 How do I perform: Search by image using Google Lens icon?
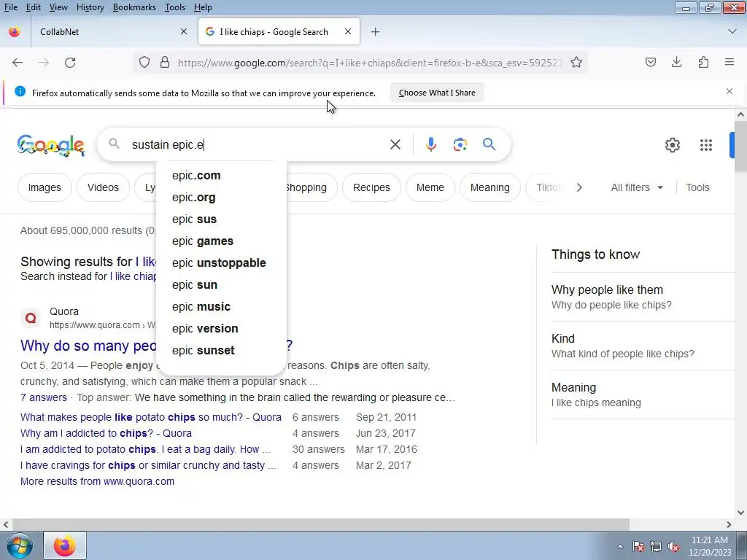click(x=460, y=144)
